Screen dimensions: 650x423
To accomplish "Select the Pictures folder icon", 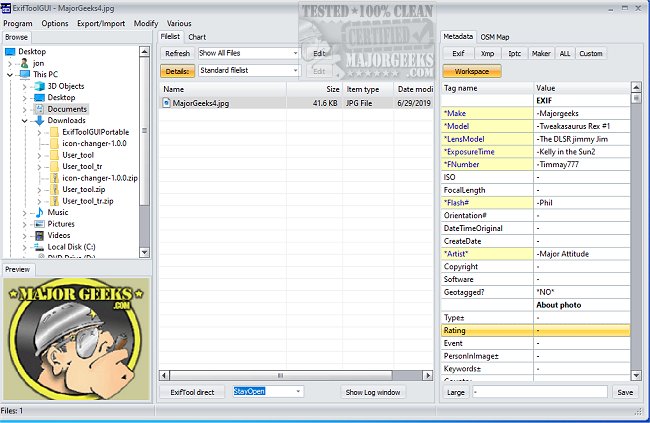I will tap(39, 224).
